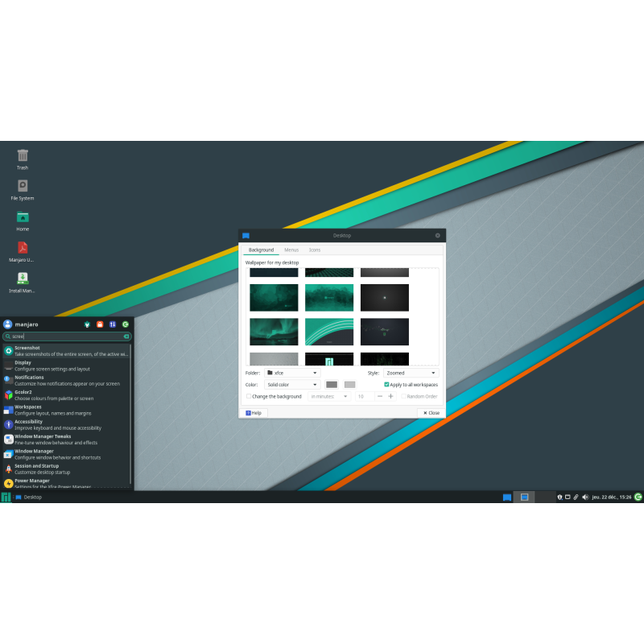Open the Style dropdown showing Zoomed
Screen dimensions: 644x644
(411, 373)
